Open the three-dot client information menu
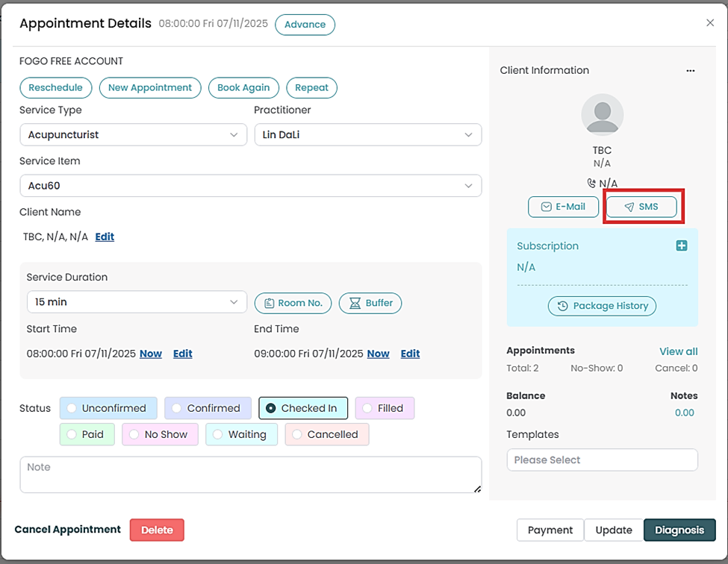The height and width of the screenshot is (564, 728). 690,71
